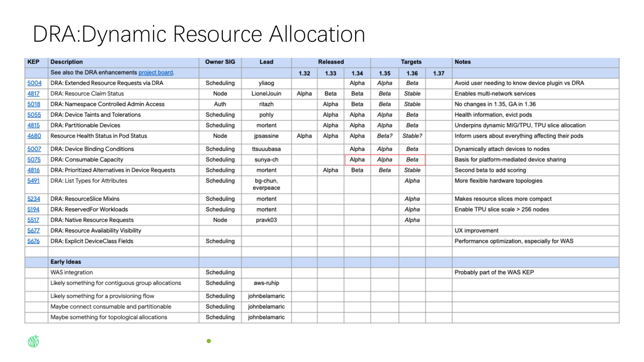Open KEP 4815 link
This screenshot has width=644, height=362.
(x=34, y=125)
